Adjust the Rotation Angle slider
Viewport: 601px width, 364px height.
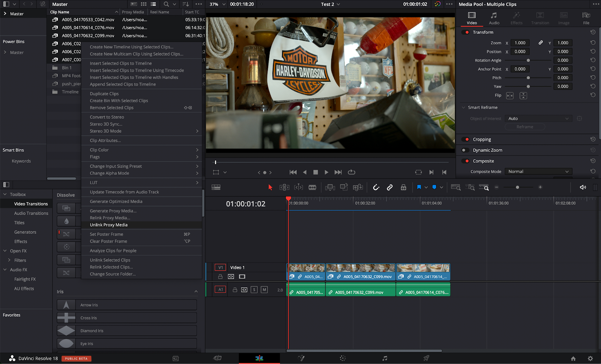[x=528, y=60]
